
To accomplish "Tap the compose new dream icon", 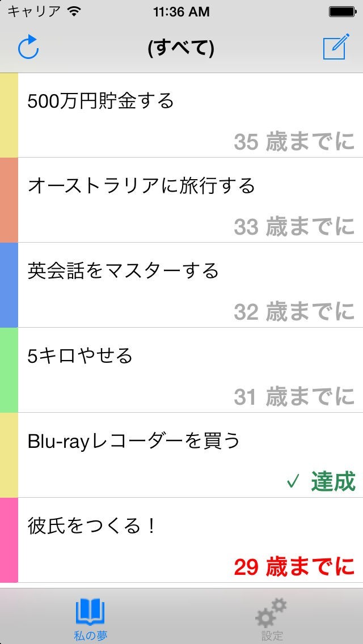I will (x=335, y=48).
